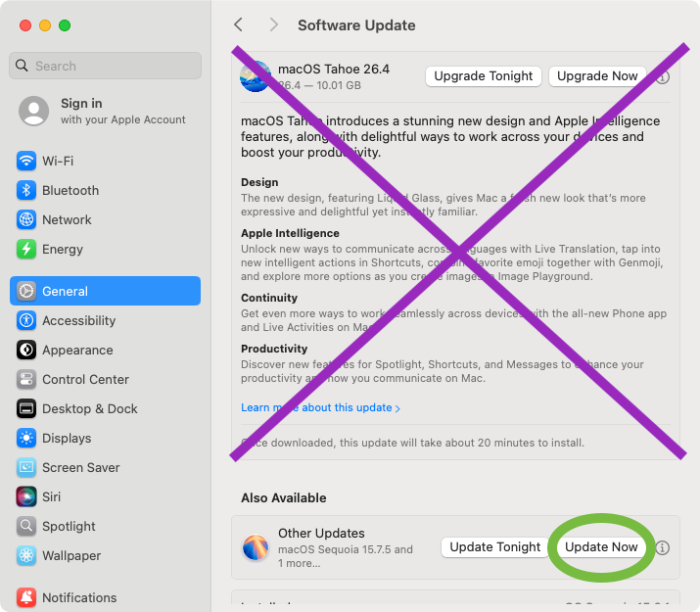Open Learn more about this update link

(320, 407)
